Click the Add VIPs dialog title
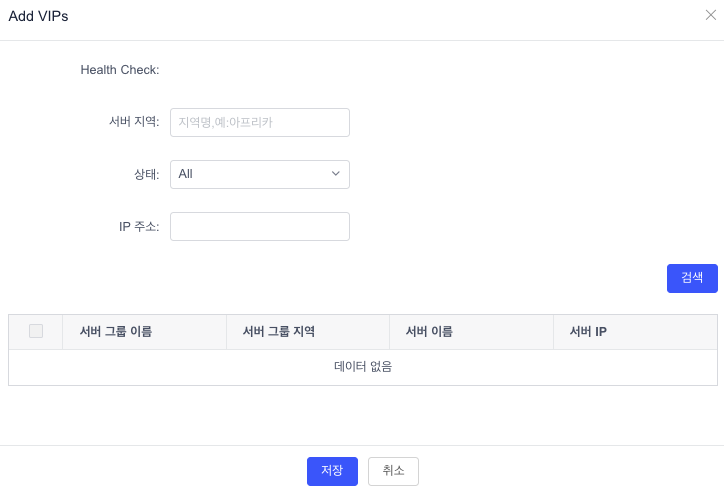The image size is (724, 491). point(38,16)
